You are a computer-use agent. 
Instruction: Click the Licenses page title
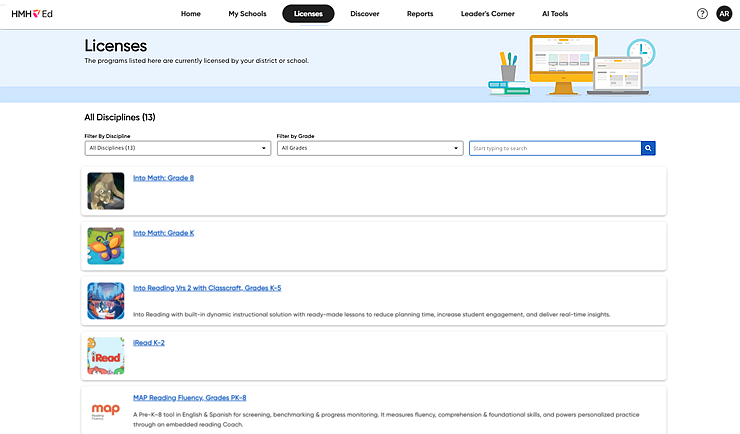click(x=116, y=46)
